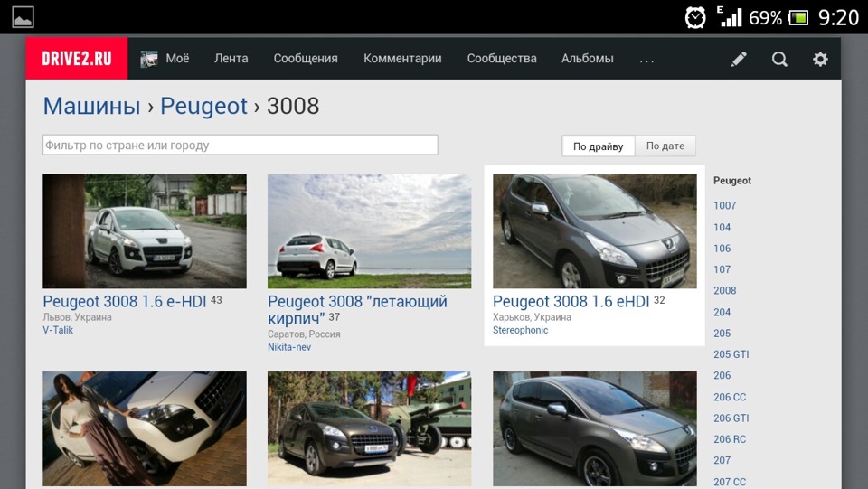
Task: Open the DRIVE2.RU home logo
Action: [76, 59]
